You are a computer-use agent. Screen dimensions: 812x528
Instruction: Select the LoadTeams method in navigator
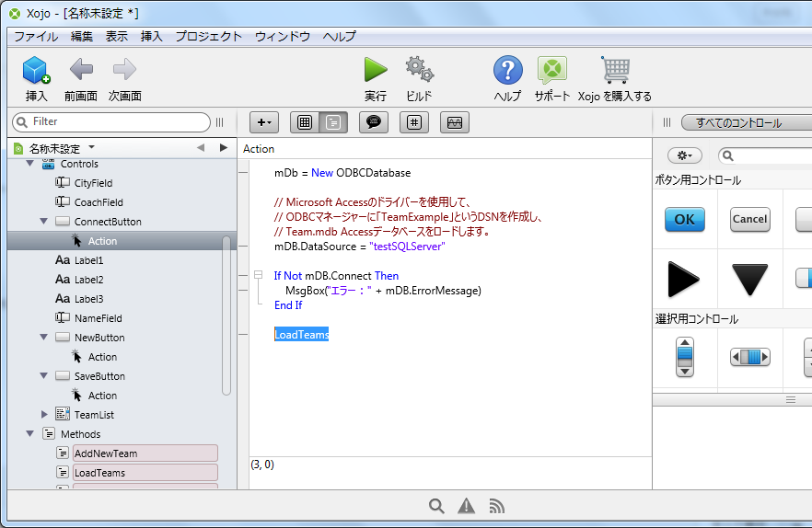145,473
